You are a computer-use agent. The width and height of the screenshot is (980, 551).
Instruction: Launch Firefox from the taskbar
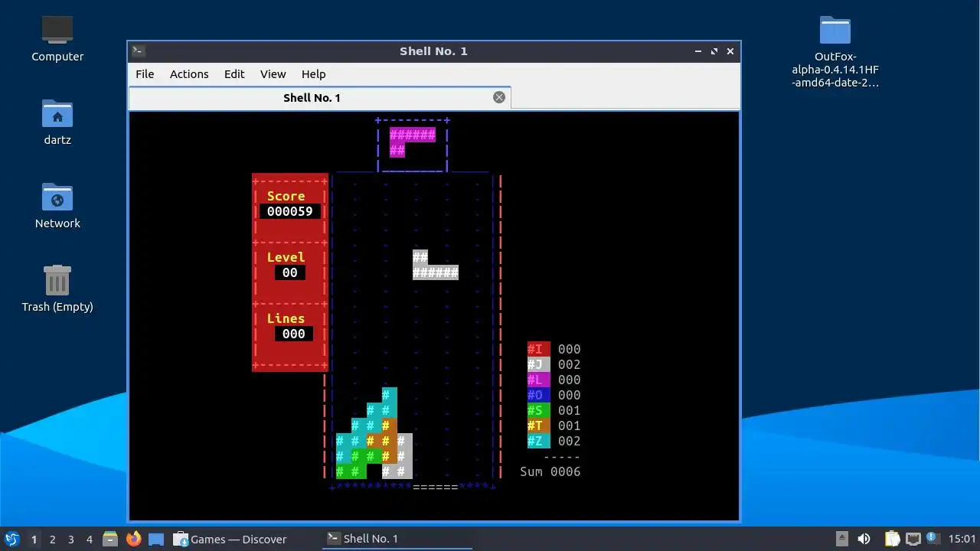(x=133, y=539)
